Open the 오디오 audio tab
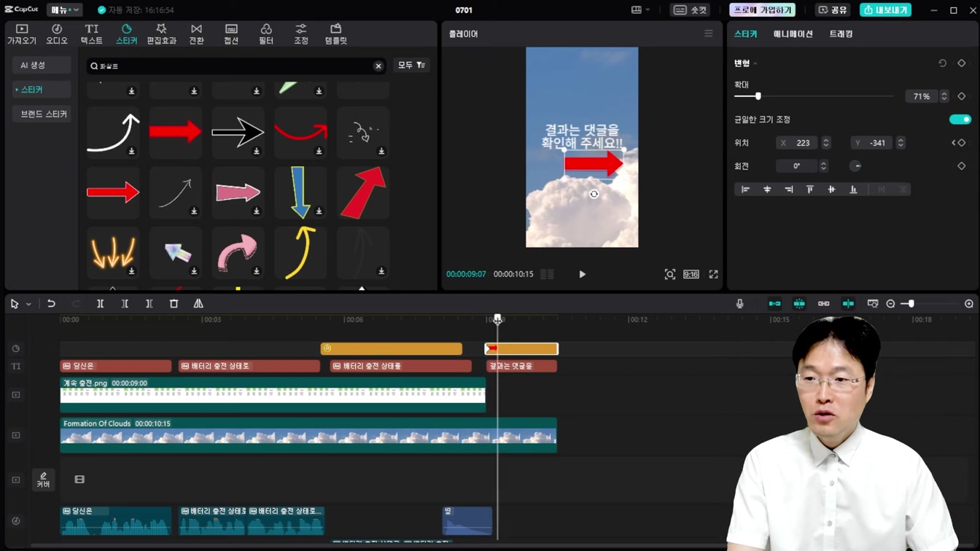Screen dimensions: 980x551 coord(57,34)
